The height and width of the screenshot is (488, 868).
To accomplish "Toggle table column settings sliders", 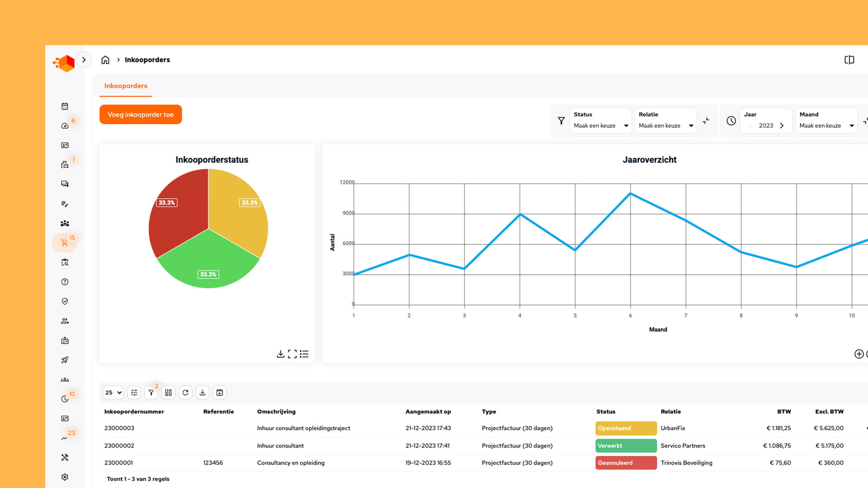I will tap(134, 393).
